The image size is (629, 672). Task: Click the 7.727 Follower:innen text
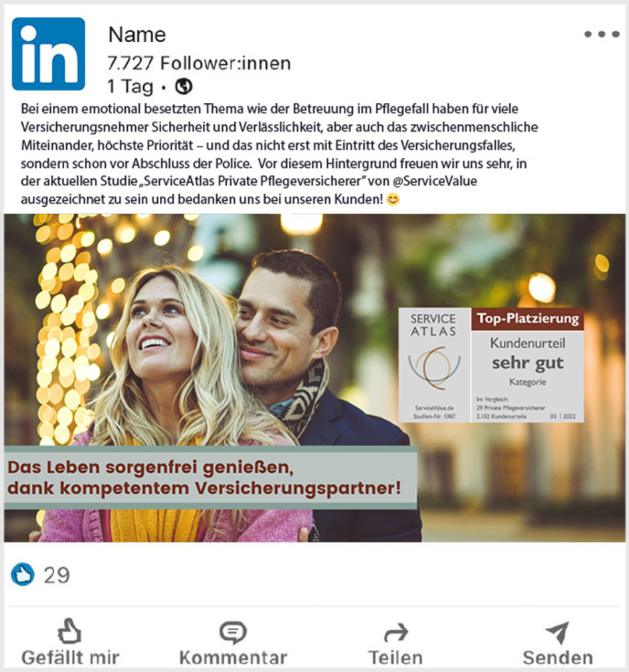pyautogui.click(x=199, y=63)
